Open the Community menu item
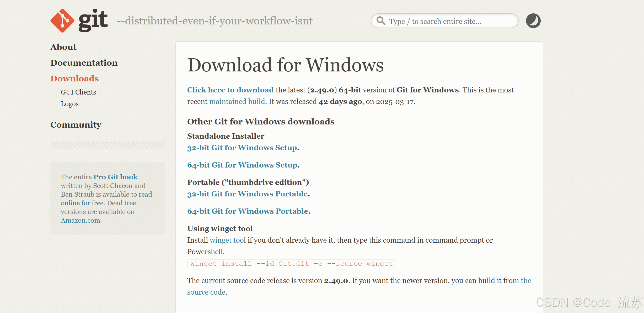 (76, 125)
